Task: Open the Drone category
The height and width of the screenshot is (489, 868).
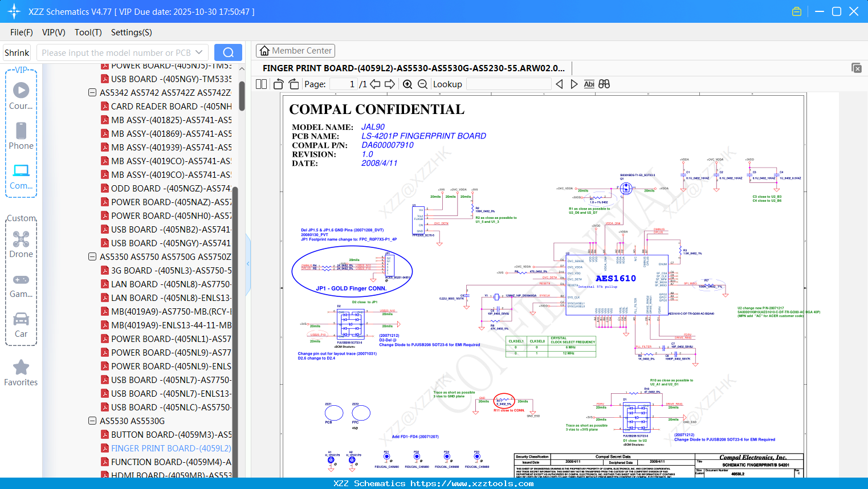Action: 21,244
